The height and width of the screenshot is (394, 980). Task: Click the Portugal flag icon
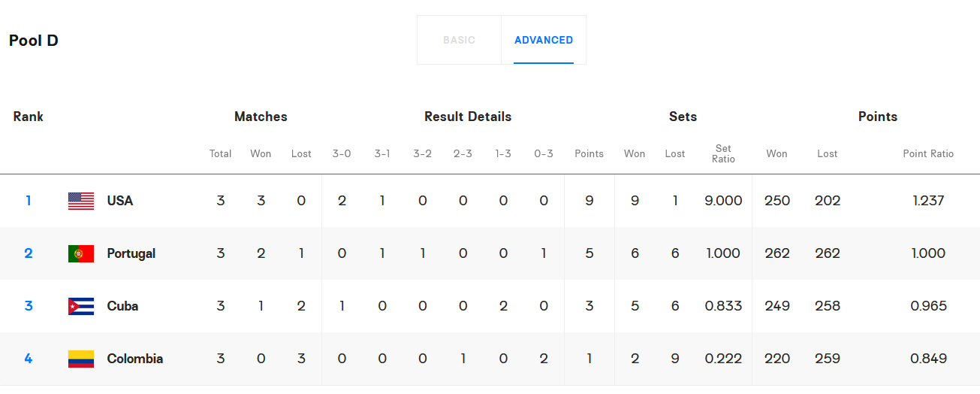click(81, 253)
